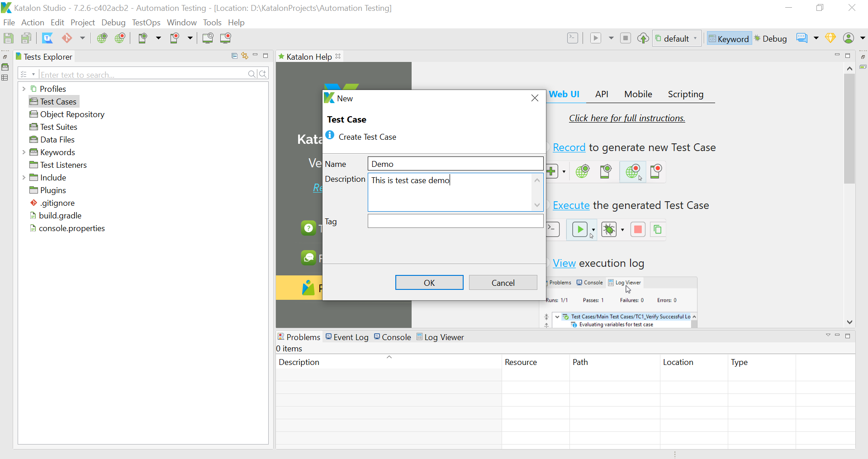Screen dimensions: 868x459
Task: Open the TestOps menu
Action: pyautogui.click(x=146, y=23)
